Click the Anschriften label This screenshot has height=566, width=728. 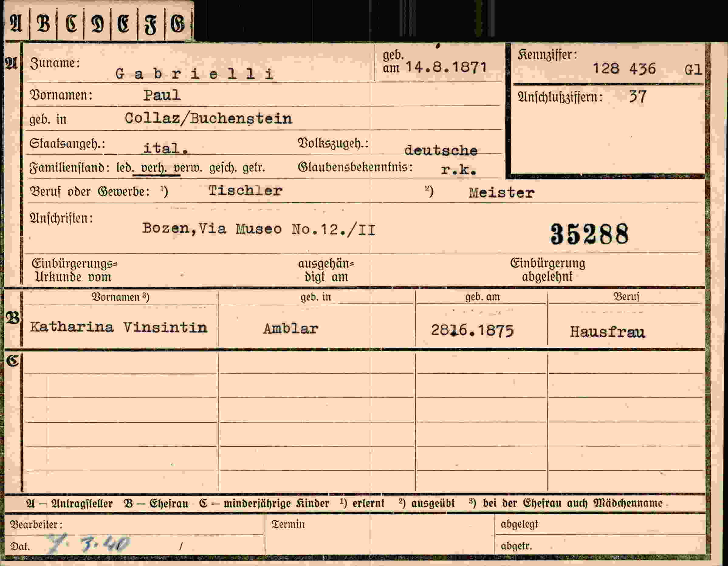click(62, 219)
